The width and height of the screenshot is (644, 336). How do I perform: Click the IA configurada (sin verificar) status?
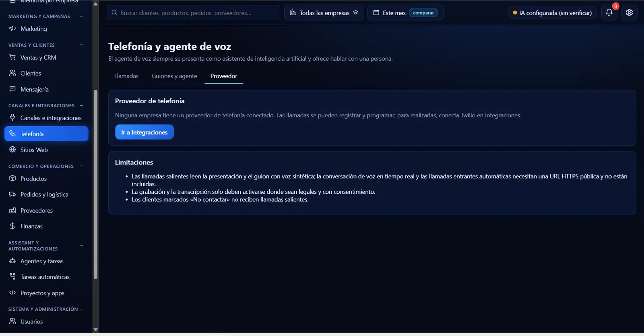[x=552, y=13]
